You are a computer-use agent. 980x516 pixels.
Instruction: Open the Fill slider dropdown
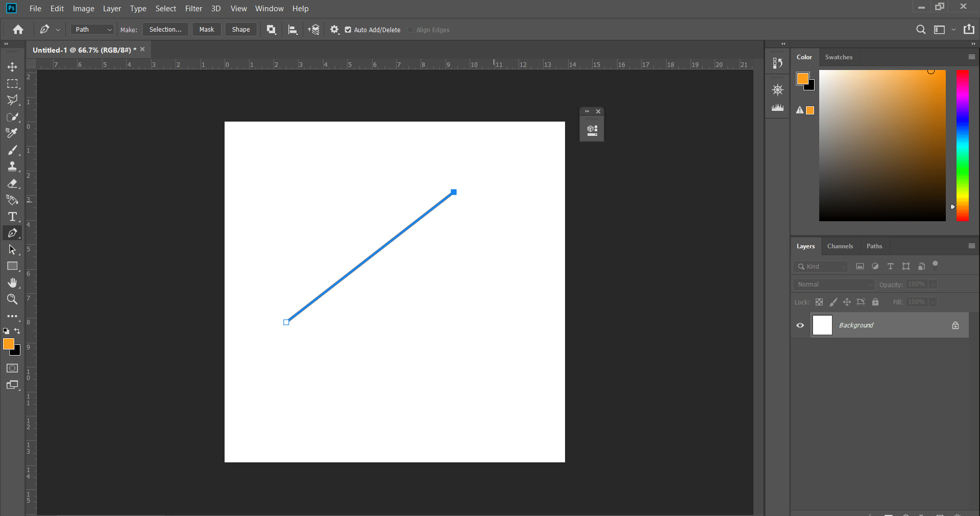(933, 302)
